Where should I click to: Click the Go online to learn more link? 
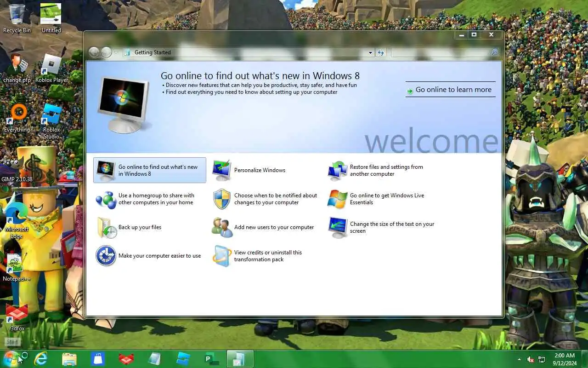tap(450, 90)
